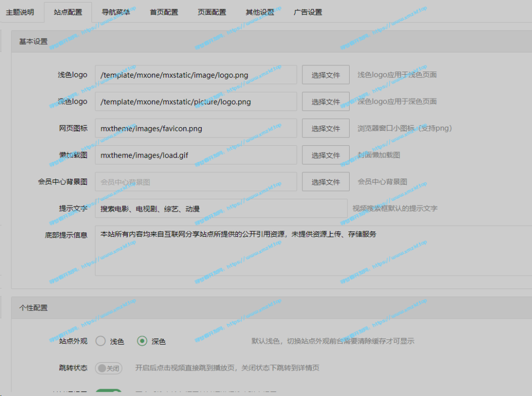
Task: Click the 站点外观 label
Action: click(x=73, y=341)
